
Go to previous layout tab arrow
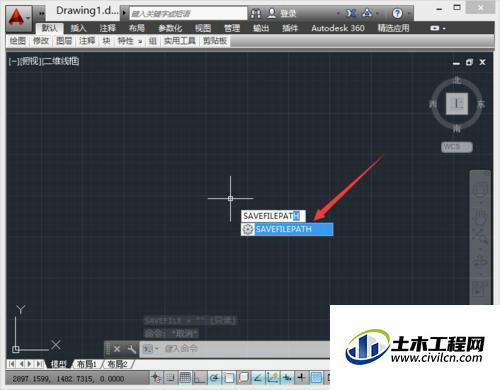[21, 364]
